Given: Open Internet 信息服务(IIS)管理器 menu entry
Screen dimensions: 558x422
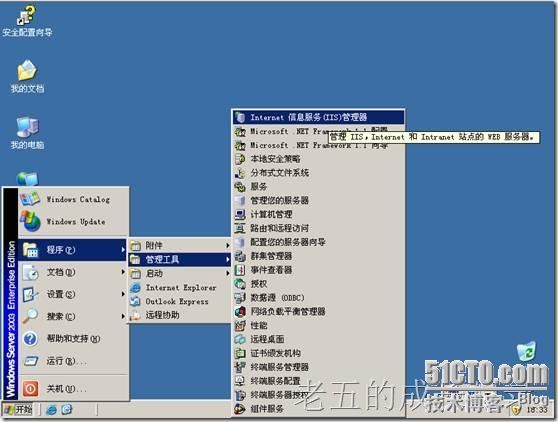Looking at the screenshot, I should (318, 117).
